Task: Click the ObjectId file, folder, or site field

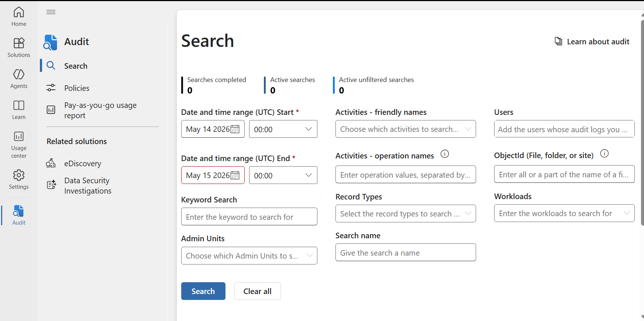Action: click(x=564, y=174)
